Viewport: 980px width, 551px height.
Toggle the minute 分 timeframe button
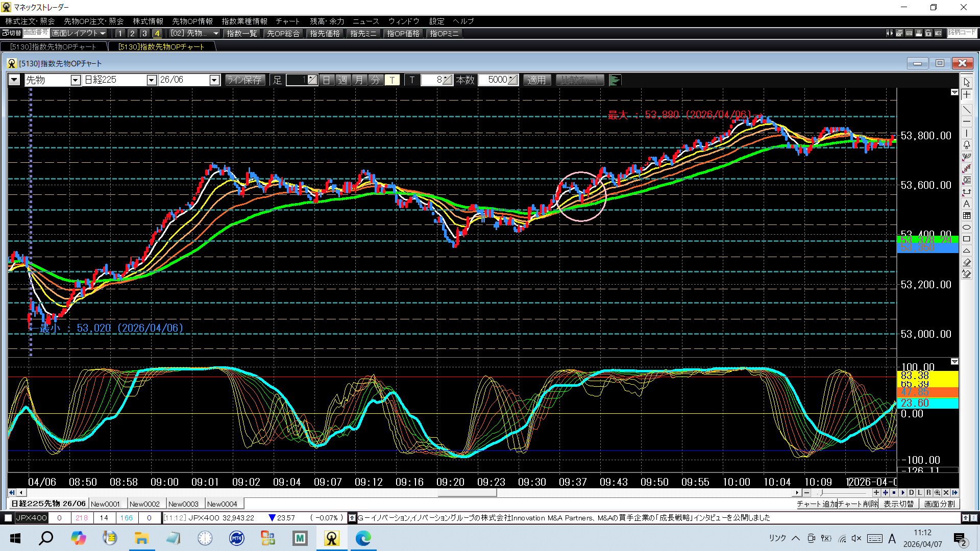coord(375,80)
